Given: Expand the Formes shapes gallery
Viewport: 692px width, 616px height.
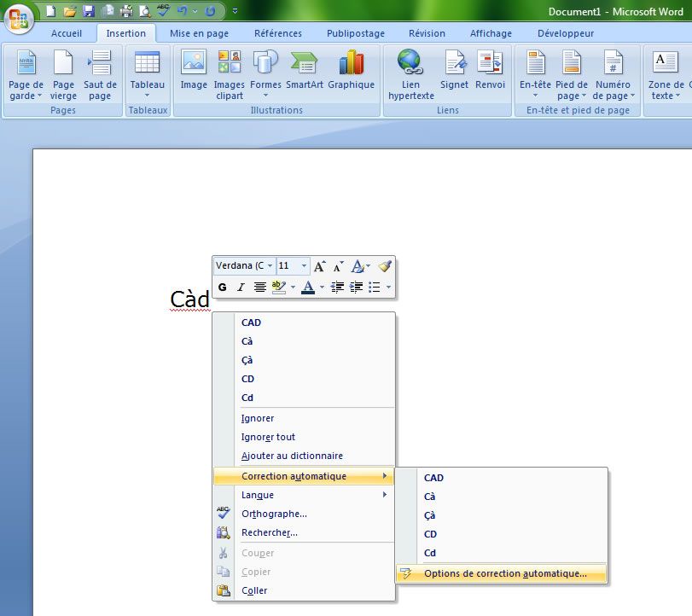Looking at the screenshot, I should [265, 75].
